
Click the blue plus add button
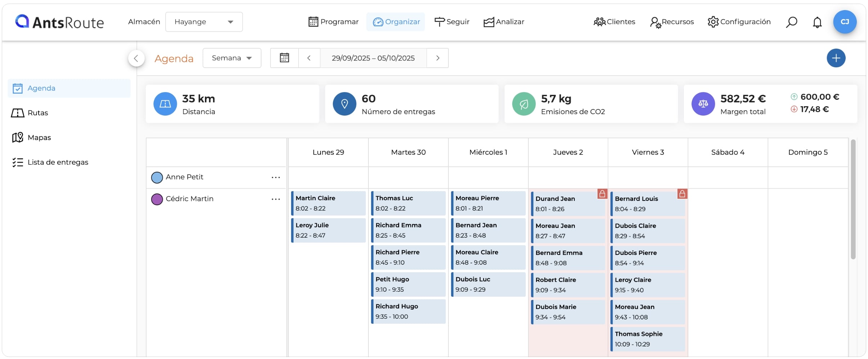pyautogui.click(x=836, y=58)
